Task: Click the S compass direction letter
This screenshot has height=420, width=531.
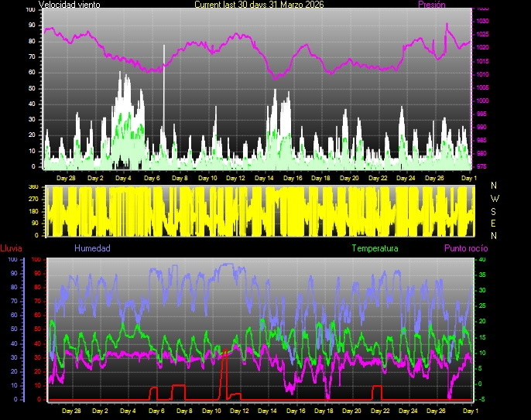Action: (494, 210)
